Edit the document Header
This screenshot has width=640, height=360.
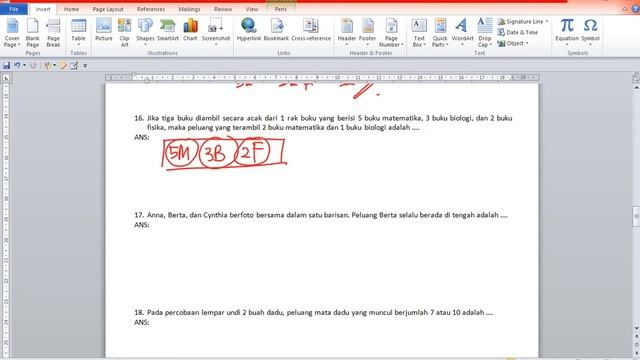[347, 32]
